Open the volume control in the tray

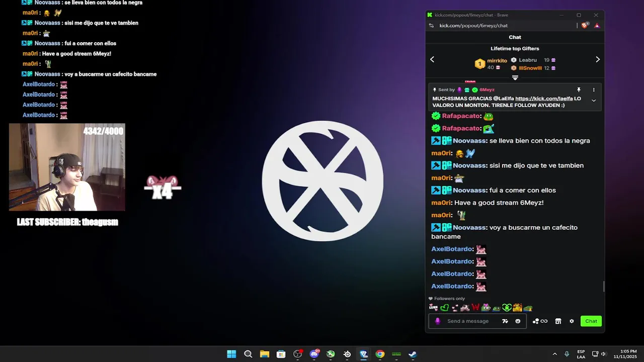pos(603,354)
